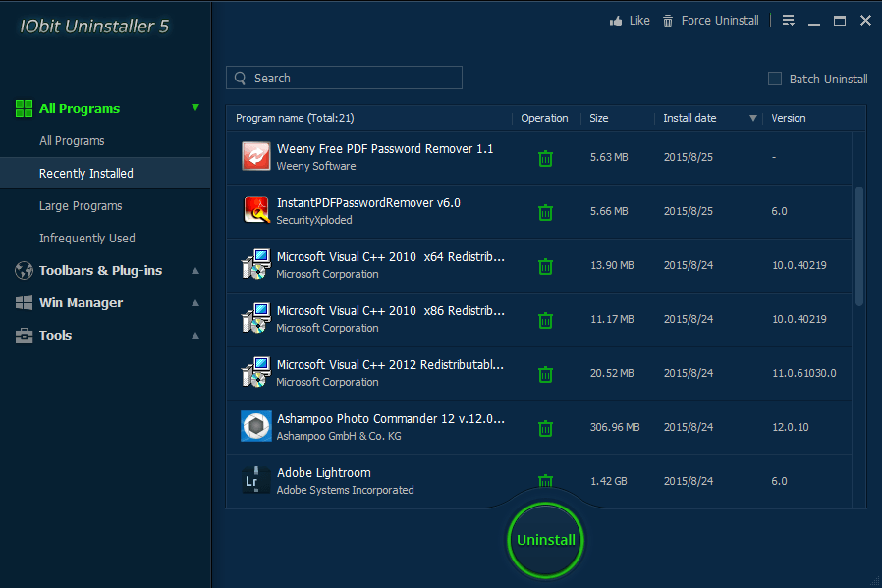Click the Weeny Free PDF Password Remover app icon
Image resolution: width=882 pixels, height=588 pixels.
pos(256,156)
